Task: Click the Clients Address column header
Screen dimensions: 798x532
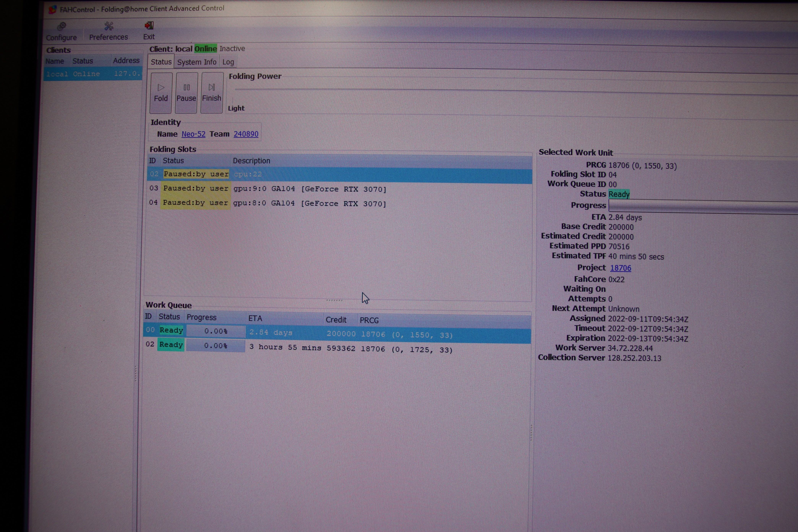Action: [126, 60]
